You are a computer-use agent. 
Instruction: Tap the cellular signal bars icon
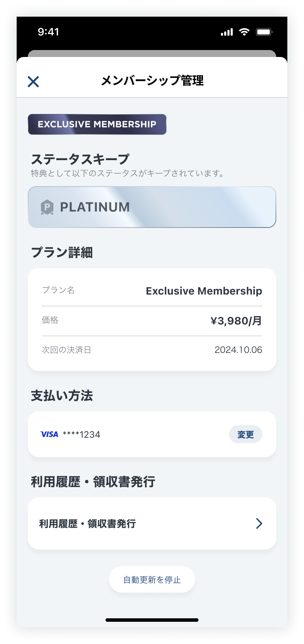227,32
